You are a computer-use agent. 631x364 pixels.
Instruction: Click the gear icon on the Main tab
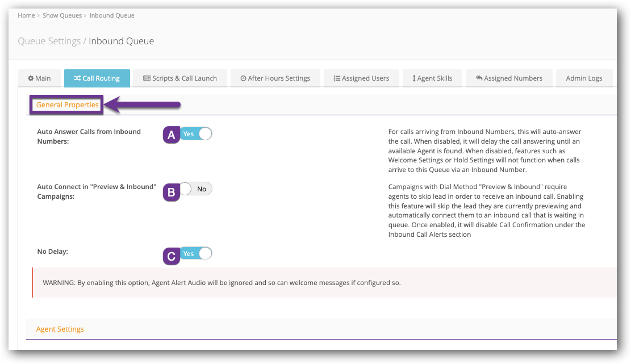click(31, 78)
